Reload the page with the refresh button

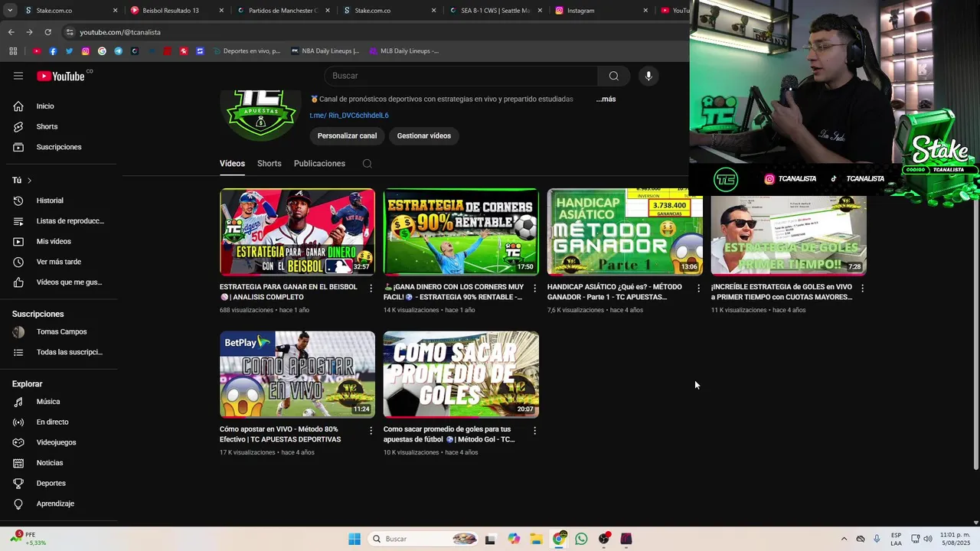click(47, 32)
